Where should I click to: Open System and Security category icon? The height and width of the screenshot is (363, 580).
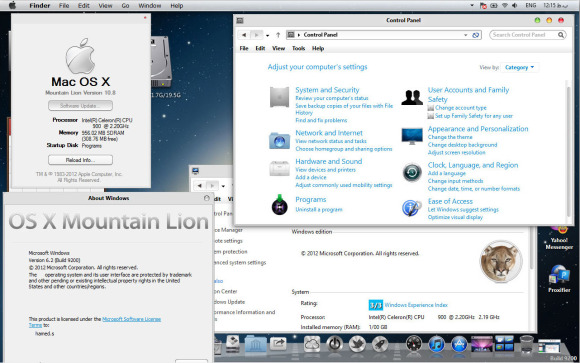[x=279, y=97]
